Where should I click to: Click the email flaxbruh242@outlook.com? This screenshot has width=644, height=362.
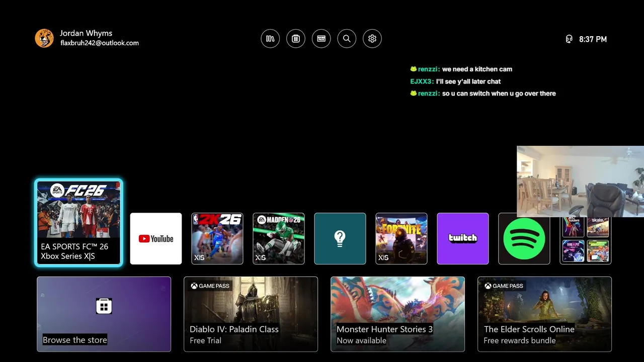(x=100, y=43)
